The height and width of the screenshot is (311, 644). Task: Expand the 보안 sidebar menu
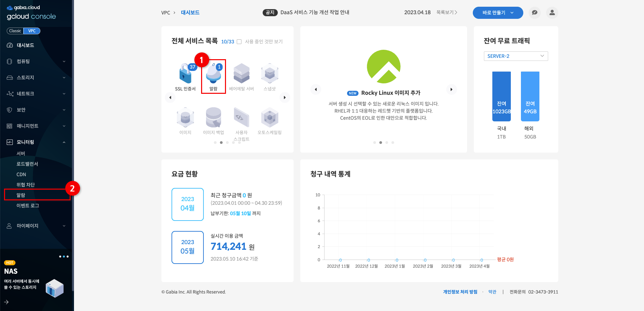click(x=36, y=110)
